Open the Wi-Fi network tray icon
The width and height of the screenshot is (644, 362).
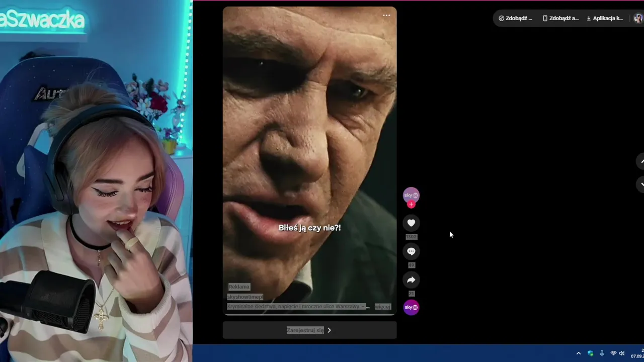coord(613,353)
